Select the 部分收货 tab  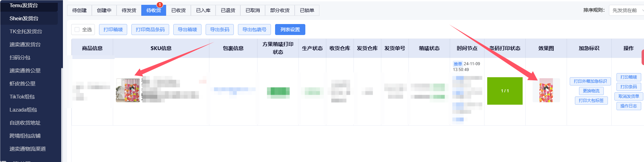tap(280, 10)
